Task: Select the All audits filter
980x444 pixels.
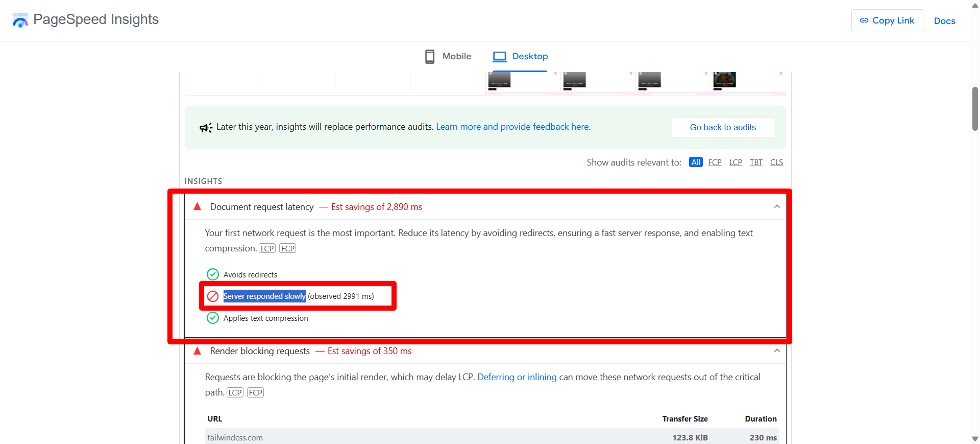Action: [696, 162]
